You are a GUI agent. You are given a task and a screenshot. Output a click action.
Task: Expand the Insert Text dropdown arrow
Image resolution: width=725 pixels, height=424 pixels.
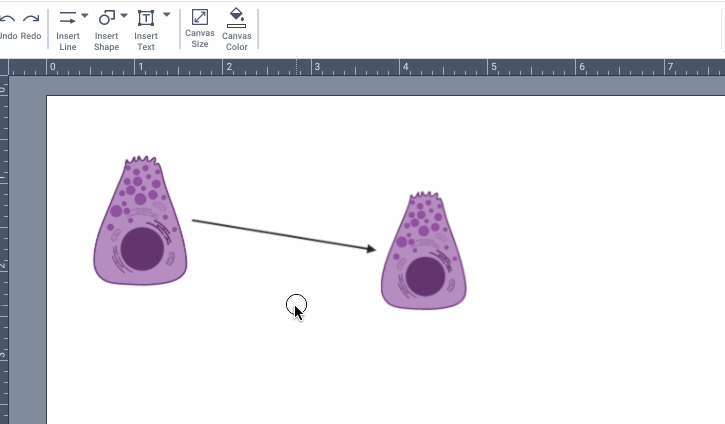click(x=166, y=16)
